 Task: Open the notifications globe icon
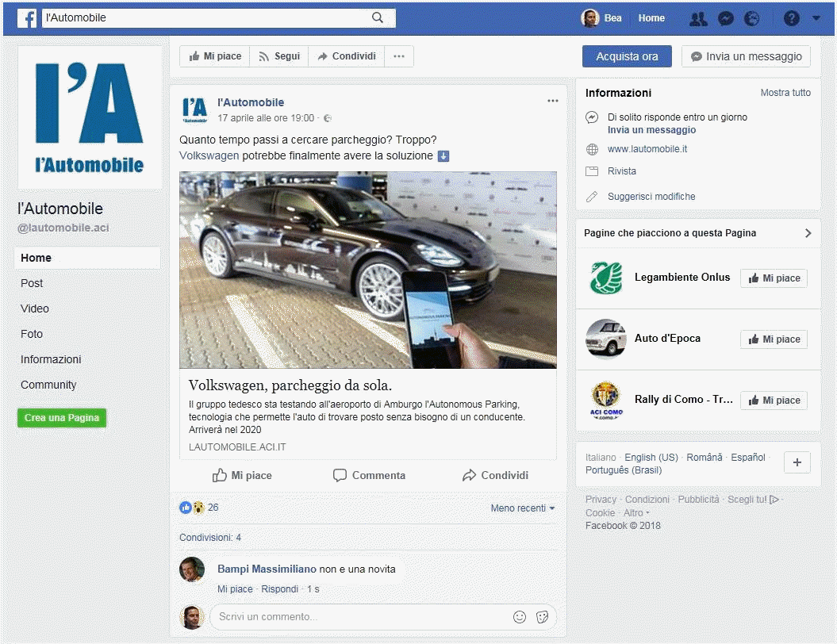(751, 19)
